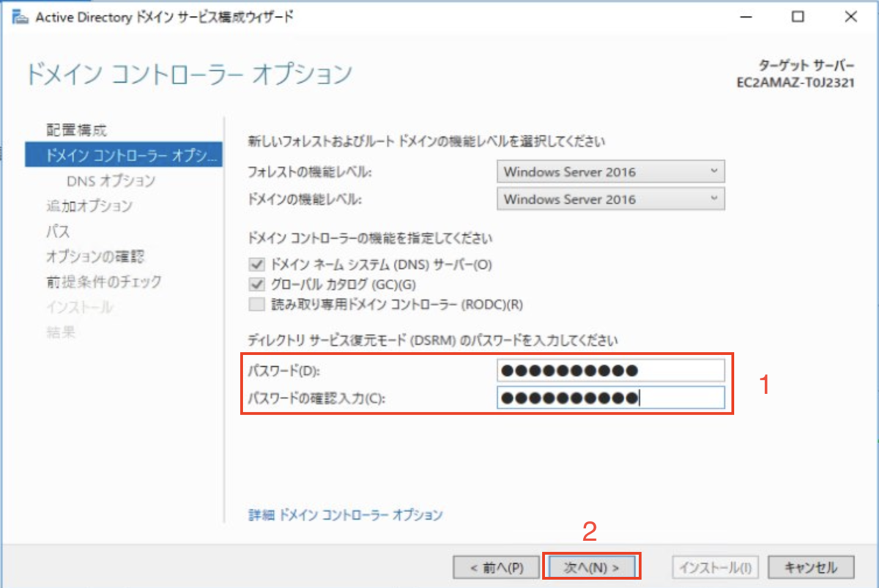Click the インストール step in sidebar
The height and width of the screenshot is (588, 879).
click(79, 307)
